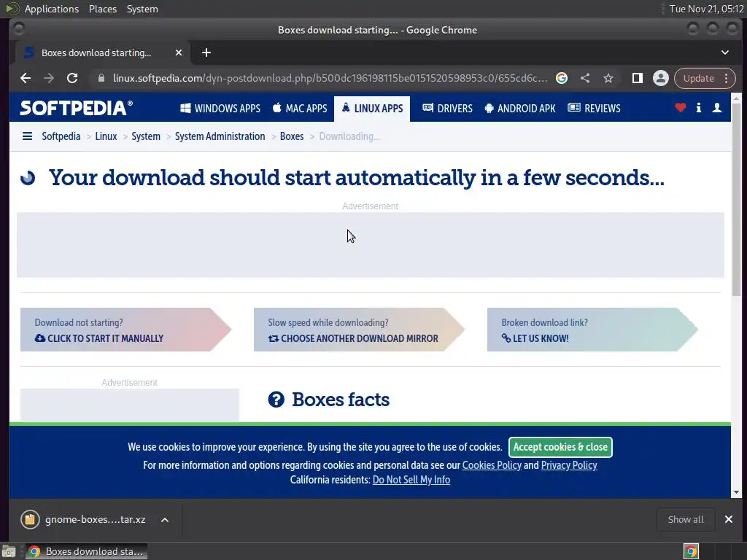Click the page vertical scrollbar
Viewport: 747px width, 560px height.
coord(736,200)
